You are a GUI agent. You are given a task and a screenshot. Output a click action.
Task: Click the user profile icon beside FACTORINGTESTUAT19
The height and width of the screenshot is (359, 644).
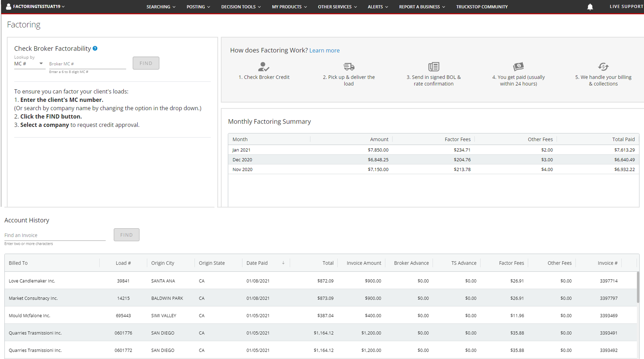(x=8, y=6)
